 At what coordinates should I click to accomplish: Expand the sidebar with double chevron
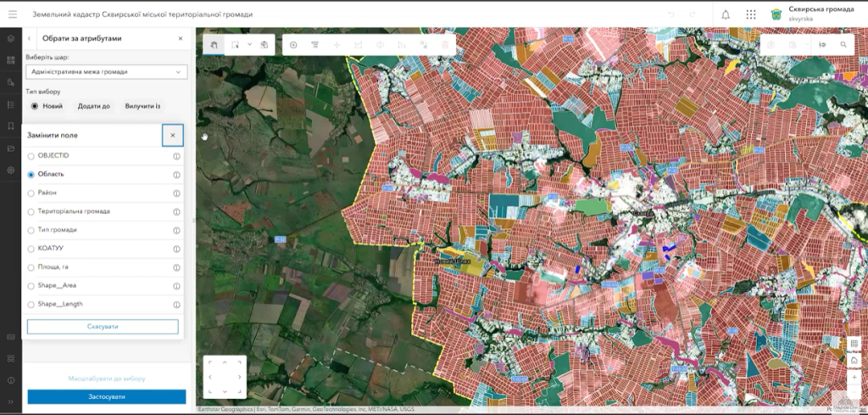[11, 401]
